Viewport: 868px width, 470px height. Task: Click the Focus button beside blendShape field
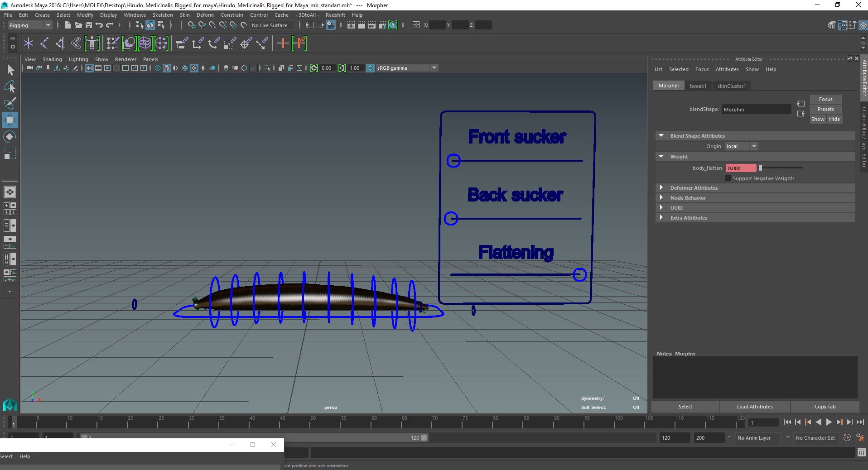point(826,99)
